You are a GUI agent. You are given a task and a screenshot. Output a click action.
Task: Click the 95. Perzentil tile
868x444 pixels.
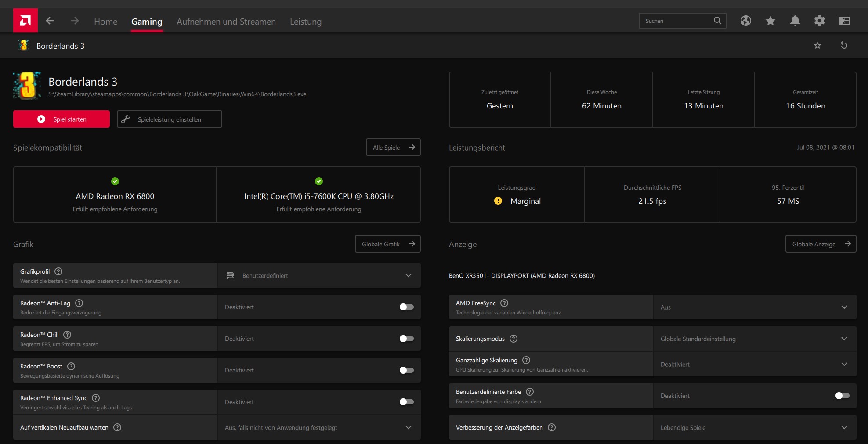pos(788,195)
